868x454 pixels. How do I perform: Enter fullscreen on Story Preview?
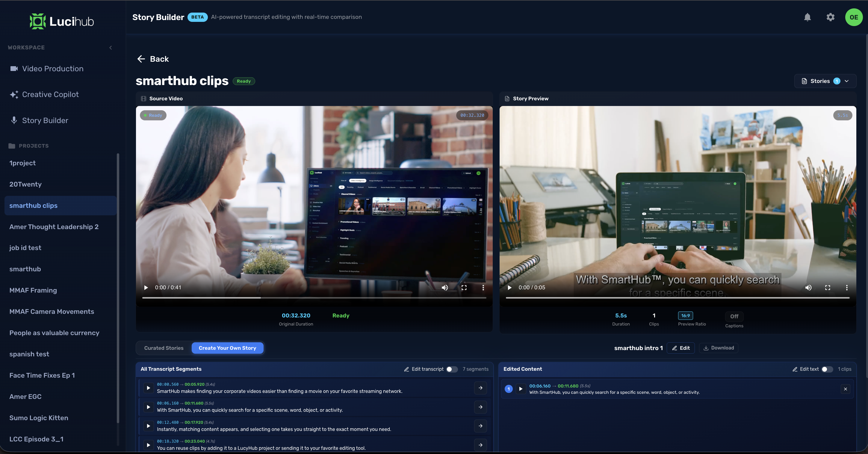[x=828, y=287]
